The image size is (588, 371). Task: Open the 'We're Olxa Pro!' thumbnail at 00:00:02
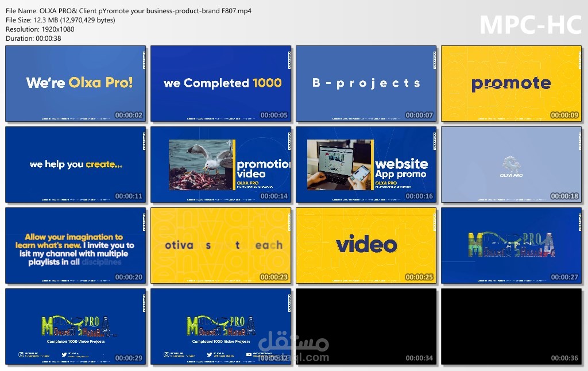tap(75, 84)
